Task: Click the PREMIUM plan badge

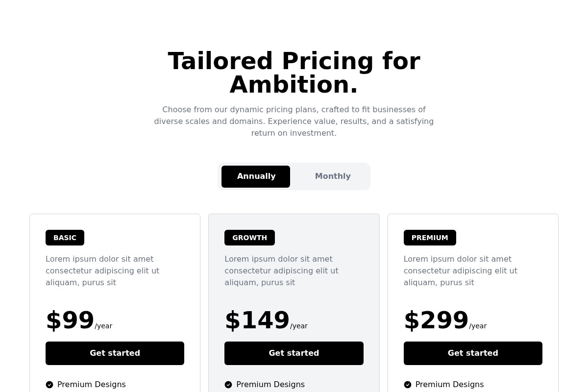Action: (x=430, y=238)
